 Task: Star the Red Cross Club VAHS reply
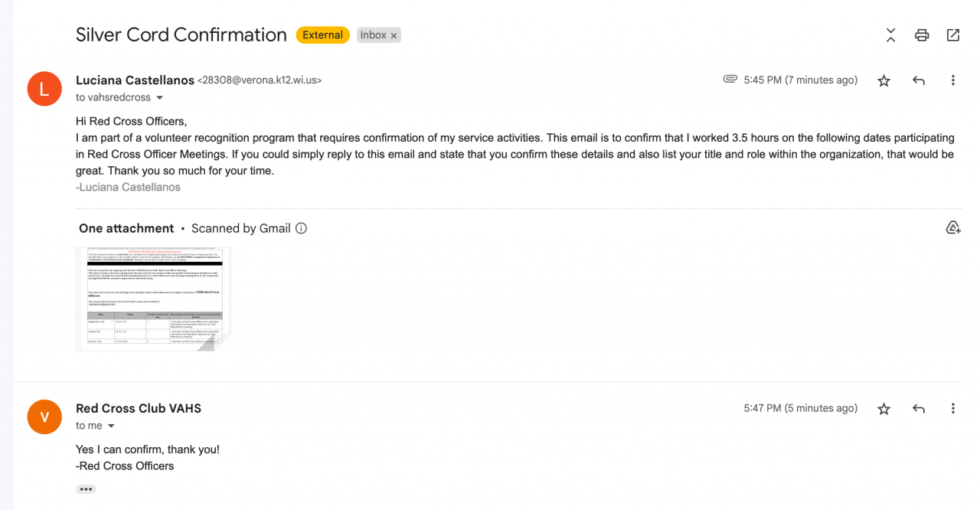884,409
